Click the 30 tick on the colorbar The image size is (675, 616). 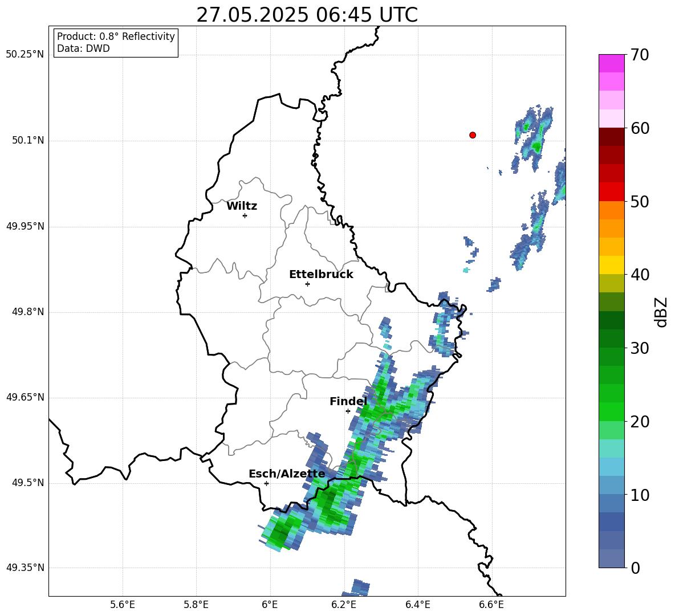640,348
